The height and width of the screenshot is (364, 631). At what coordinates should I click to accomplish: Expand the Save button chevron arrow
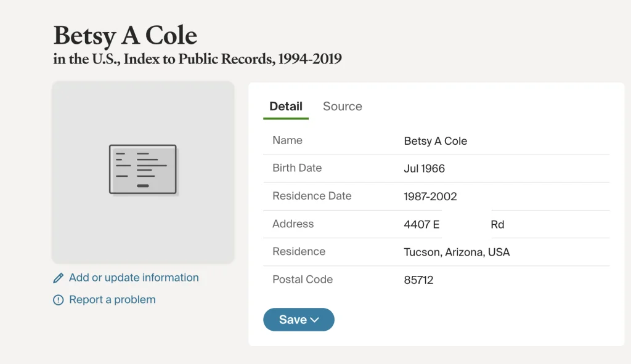click(315, 320)
